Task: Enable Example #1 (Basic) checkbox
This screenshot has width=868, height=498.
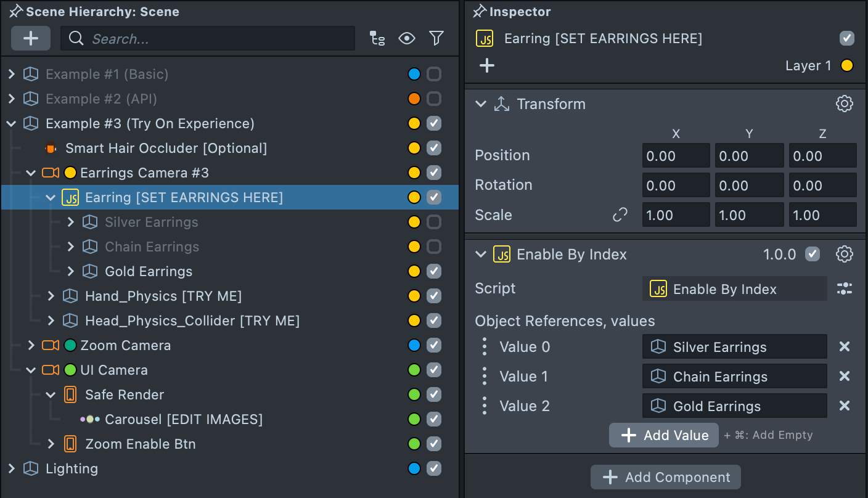Action: click(434, 74)
